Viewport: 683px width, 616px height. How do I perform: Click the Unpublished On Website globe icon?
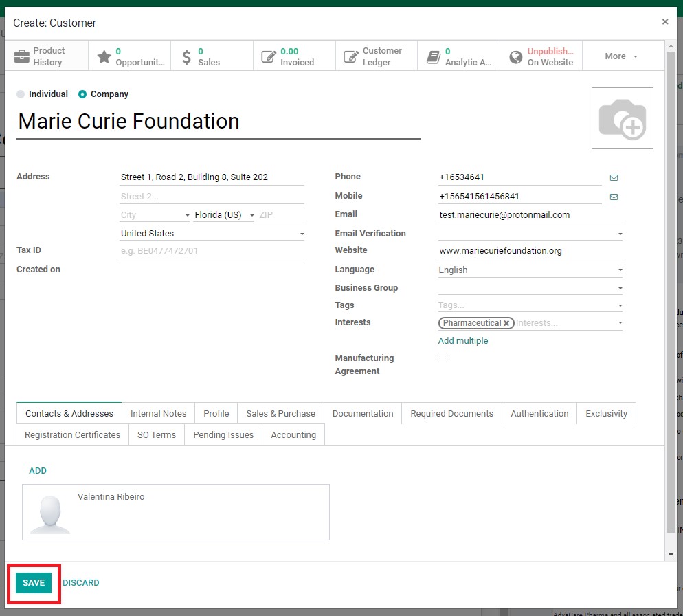coord(516,56)
